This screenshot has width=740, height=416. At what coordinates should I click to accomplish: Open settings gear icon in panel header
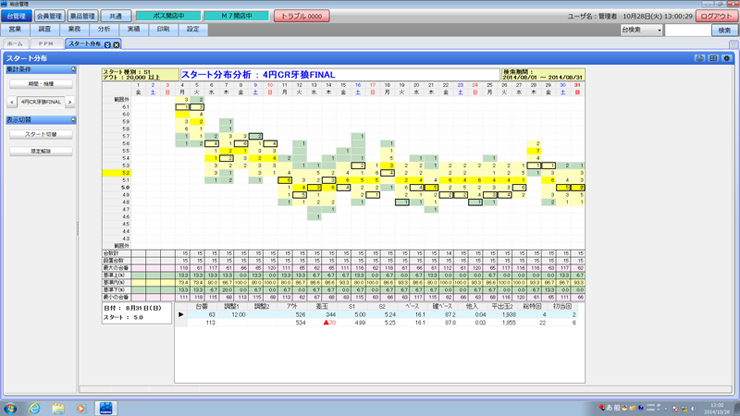coord(727,58)
